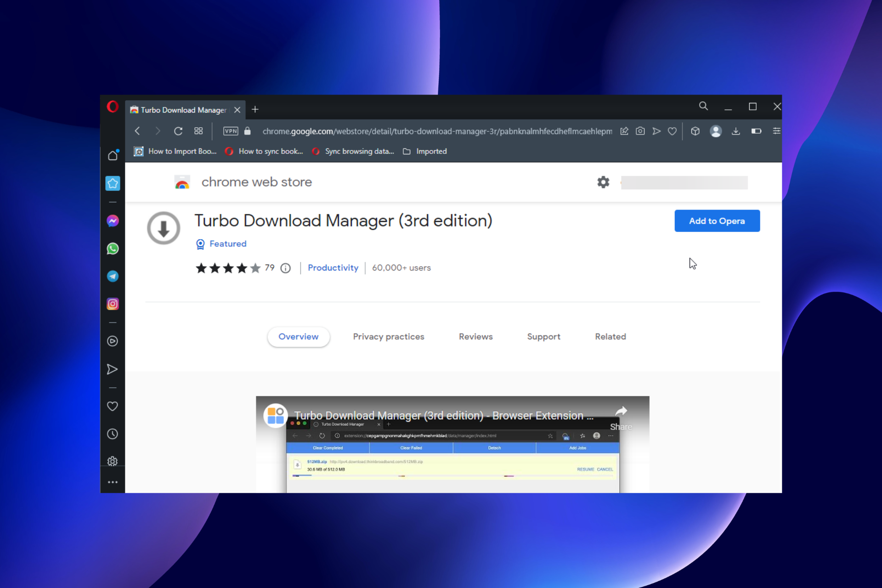This screenshot has width=882, height=588.
Task: Open the Player icon in sidebar
Action: click(113, 341)
